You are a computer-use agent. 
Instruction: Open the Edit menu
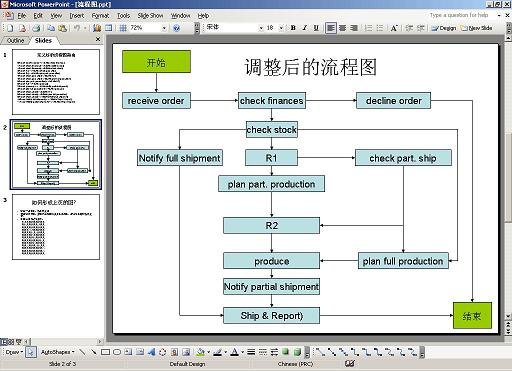pos(38,16)
